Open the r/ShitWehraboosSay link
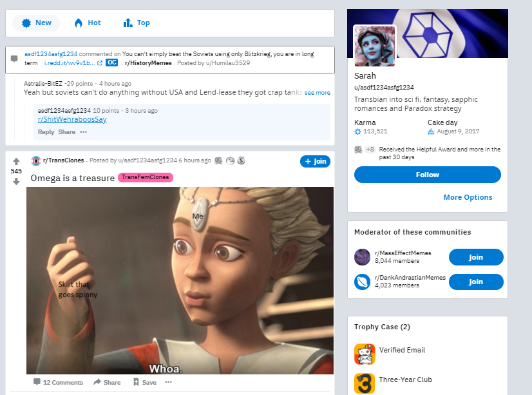 (72, 119)
